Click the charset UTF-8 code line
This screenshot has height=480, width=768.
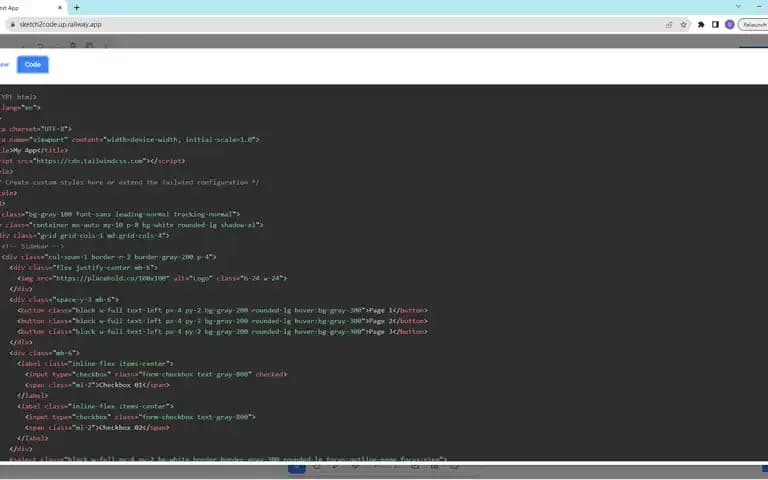pyautogui.click(x=36, y=129)
